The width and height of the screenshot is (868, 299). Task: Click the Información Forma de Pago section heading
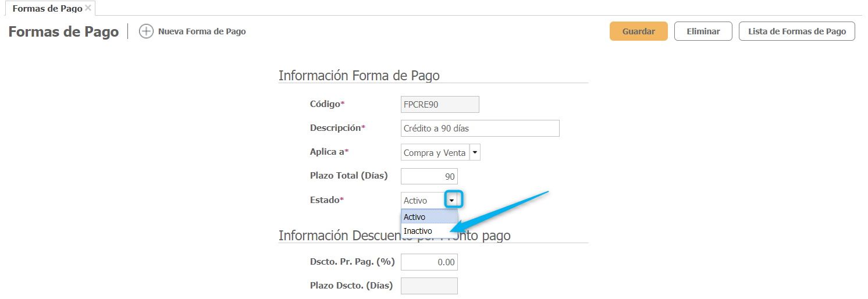point(359,76)
